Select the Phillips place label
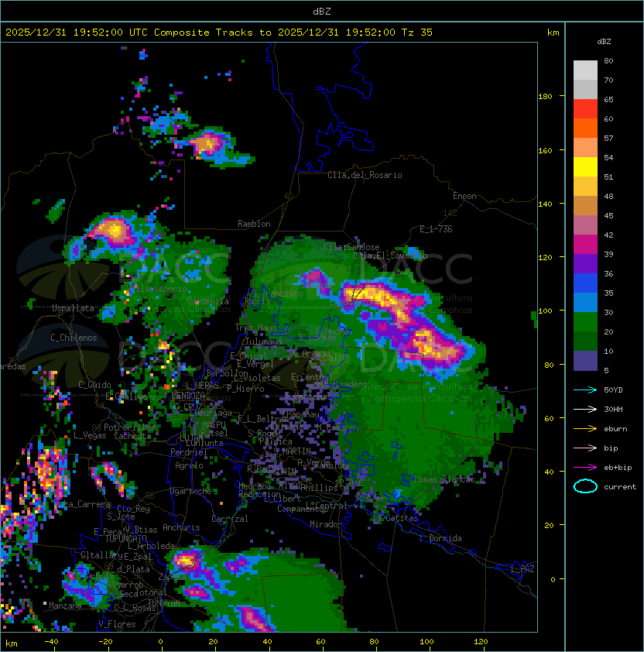 (319, 488)
